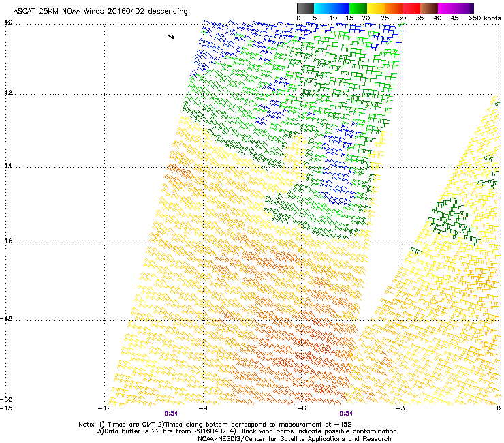Click the '-6' longitude axis label
504x443 pixels.
click(x=301, y=408)
